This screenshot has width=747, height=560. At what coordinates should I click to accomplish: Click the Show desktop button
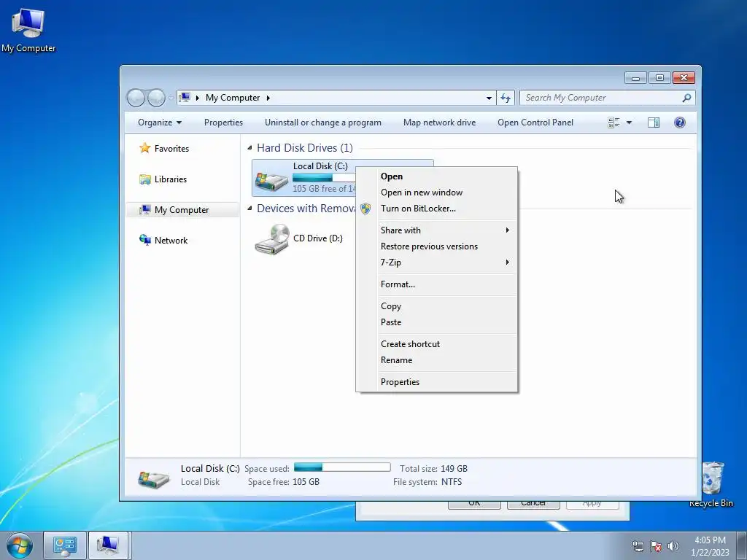[742, 545]
